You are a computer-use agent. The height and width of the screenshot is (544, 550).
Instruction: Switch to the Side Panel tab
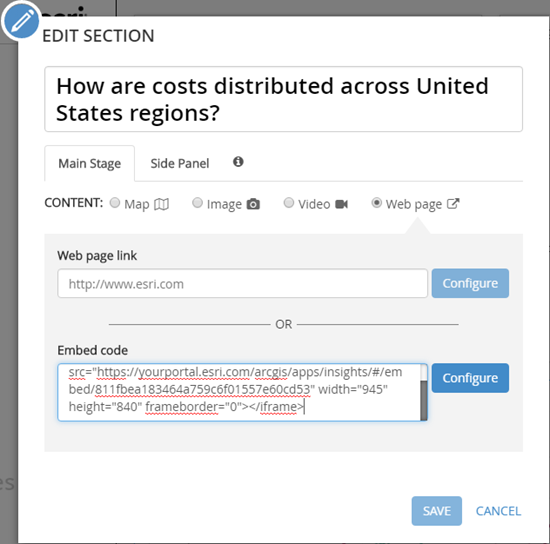click(180, 163)
